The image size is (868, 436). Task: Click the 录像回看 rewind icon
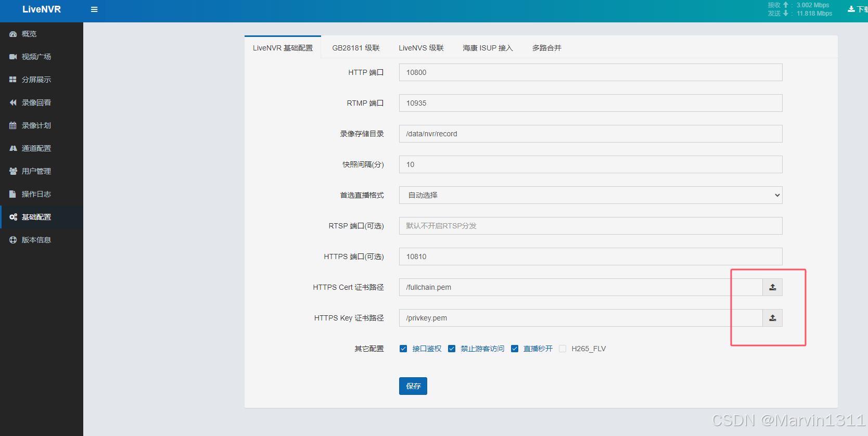(x=13, y=102)
